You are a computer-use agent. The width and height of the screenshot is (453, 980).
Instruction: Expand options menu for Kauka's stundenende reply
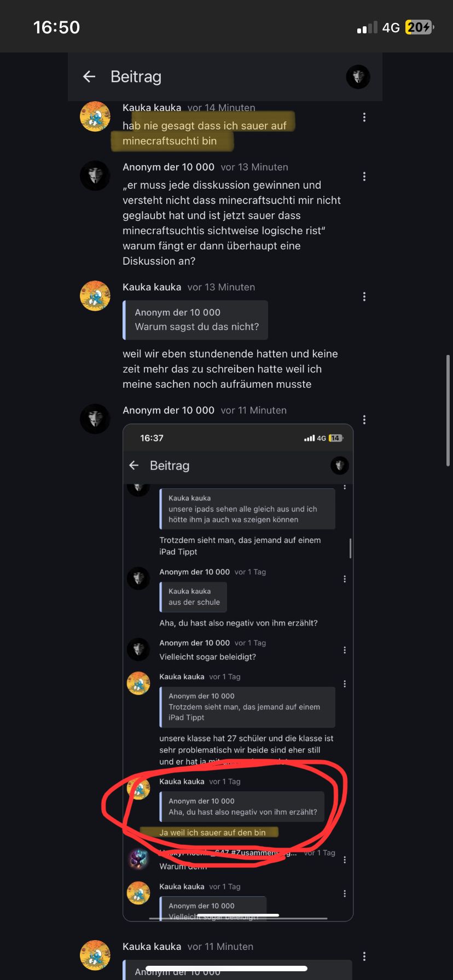[364, 297]
